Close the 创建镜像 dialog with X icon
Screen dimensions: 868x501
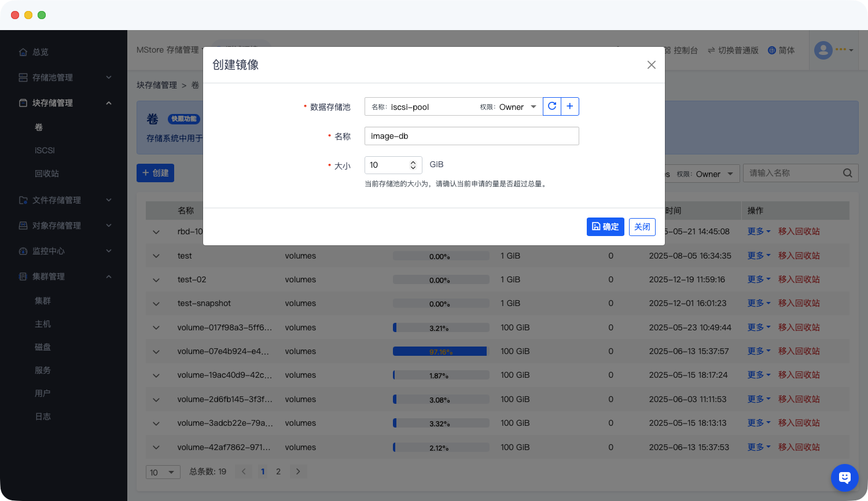coord(651,65)
